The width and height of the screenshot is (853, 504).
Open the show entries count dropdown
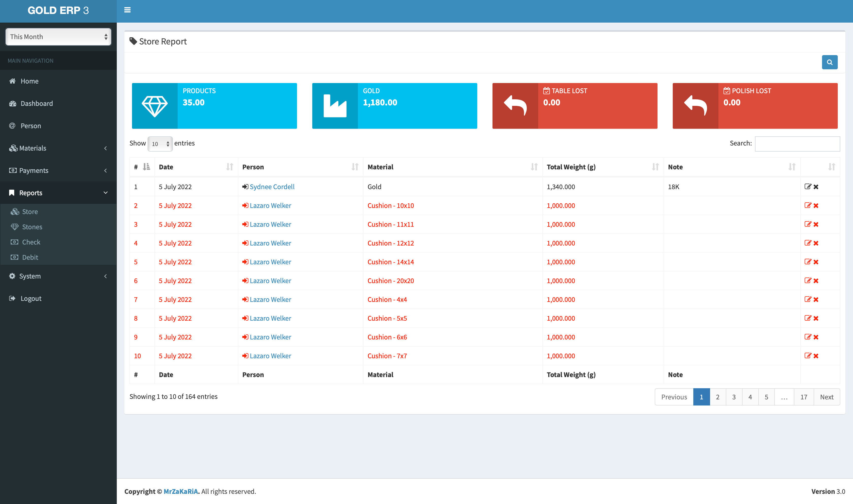160,144
